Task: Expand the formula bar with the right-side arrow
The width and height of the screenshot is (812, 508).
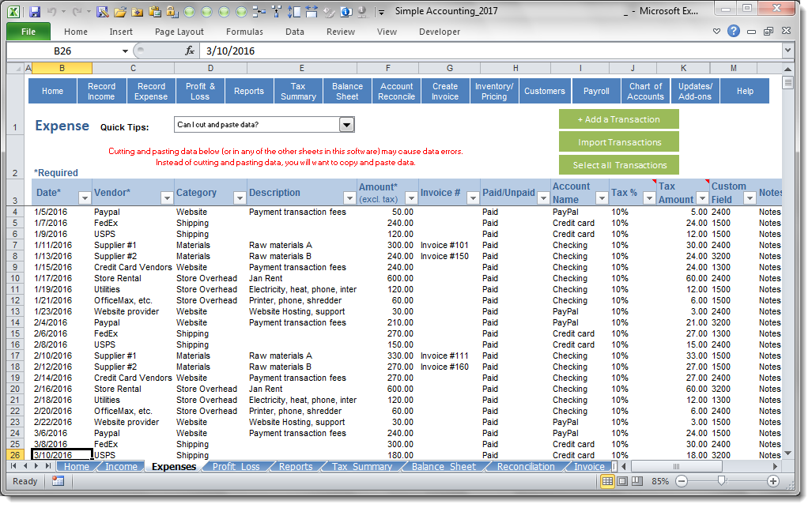Action: pyautogui.click(x=787, y=51)
